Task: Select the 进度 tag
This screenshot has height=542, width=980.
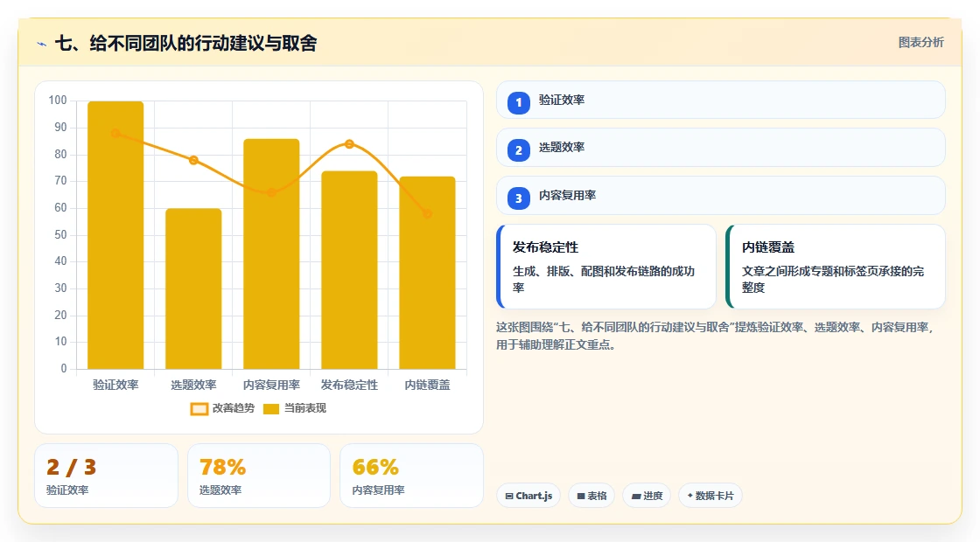Action: coord(647,496)
